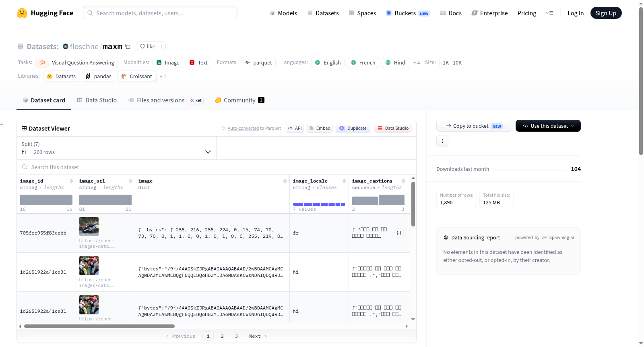Screen dimensions: 644x347
Task: Open Enterprise in top navigation
Action: pos(489,13)
